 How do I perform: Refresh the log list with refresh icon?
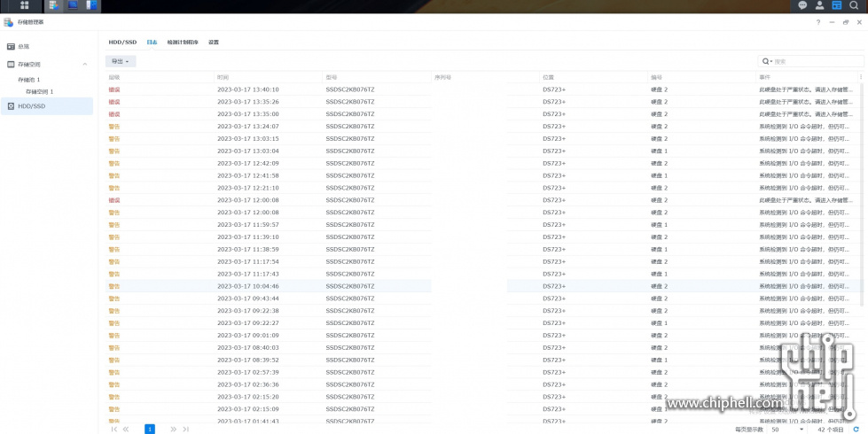pos(856,429)
